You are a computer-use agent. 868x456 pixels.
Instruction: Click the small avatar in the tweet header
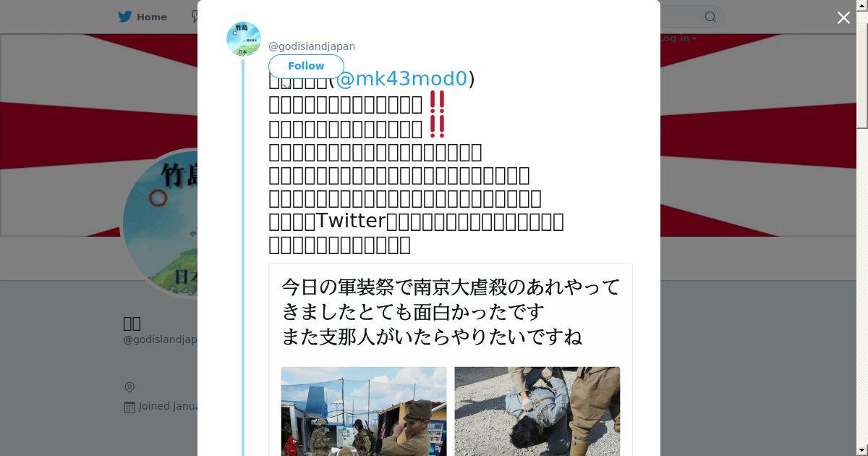[x=244, y=39]
